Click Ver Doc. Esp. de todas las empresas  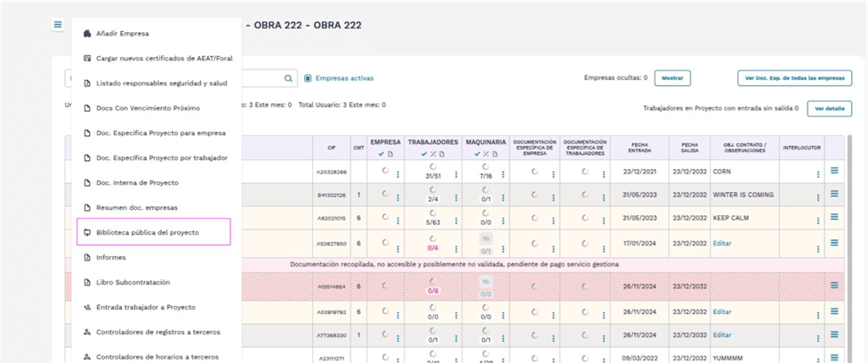pos(794,78)
